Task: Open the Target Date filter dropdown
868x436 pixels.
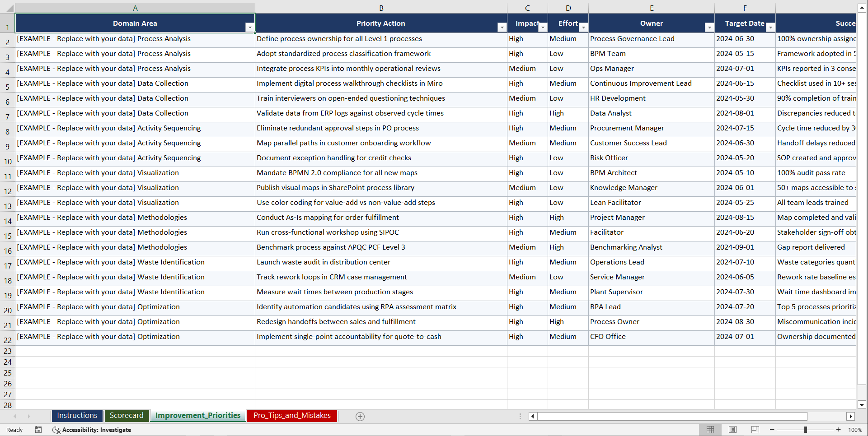Action: pyautogui.click(x=770, y=27)
